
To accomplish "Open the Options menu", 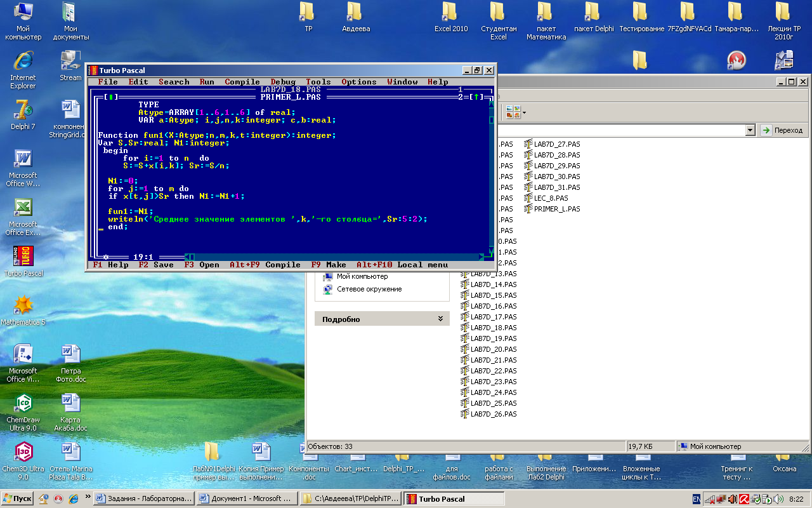I will coord(359,82).
